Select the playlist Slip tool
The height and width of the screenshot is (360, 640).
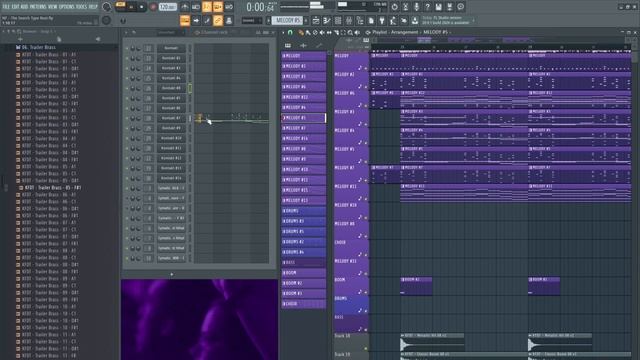pos(329,32)
